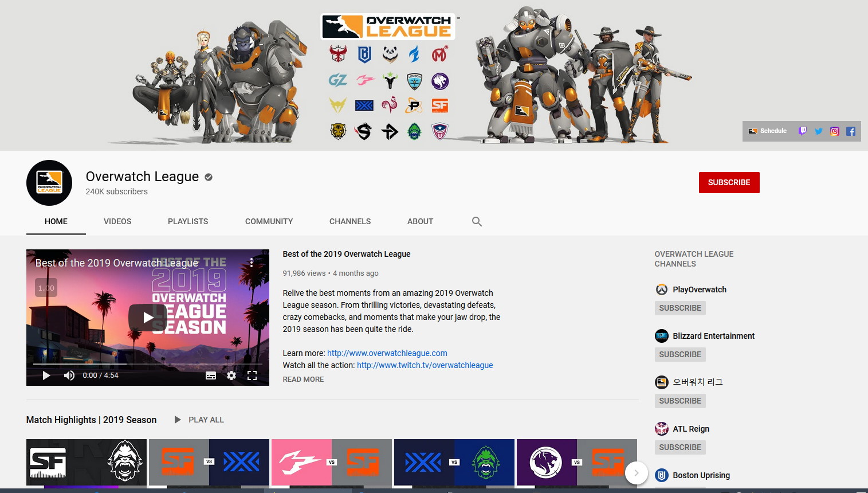Subscribe to ATL Reign

[x=680, y=447]
